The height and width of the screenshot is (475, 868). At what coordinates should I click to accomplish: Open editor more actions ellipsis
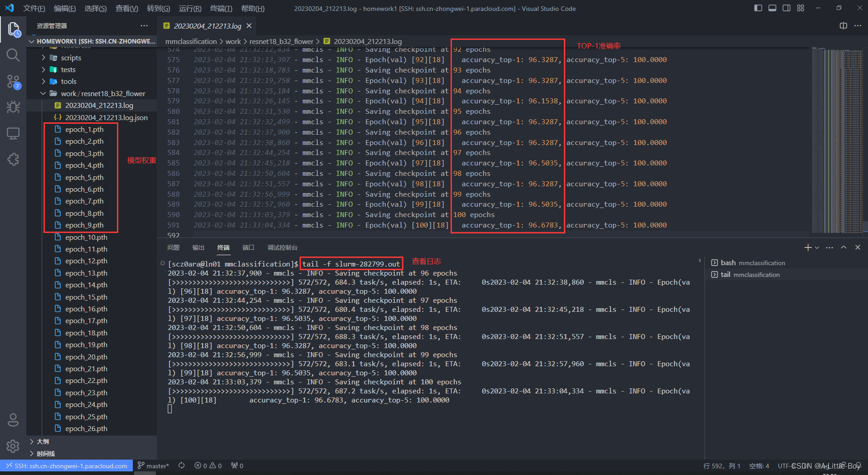(x=858, y=26)
